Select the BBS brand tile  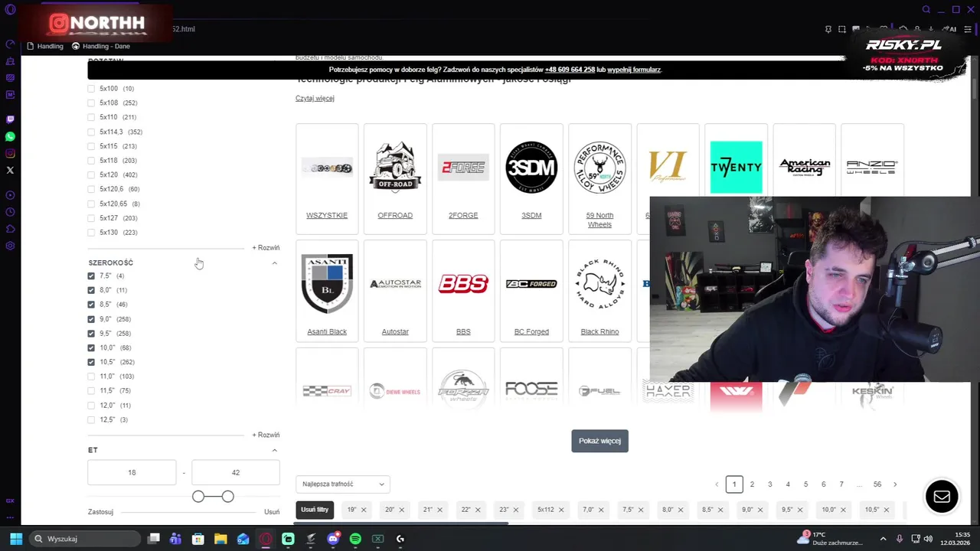pos(463,290)
